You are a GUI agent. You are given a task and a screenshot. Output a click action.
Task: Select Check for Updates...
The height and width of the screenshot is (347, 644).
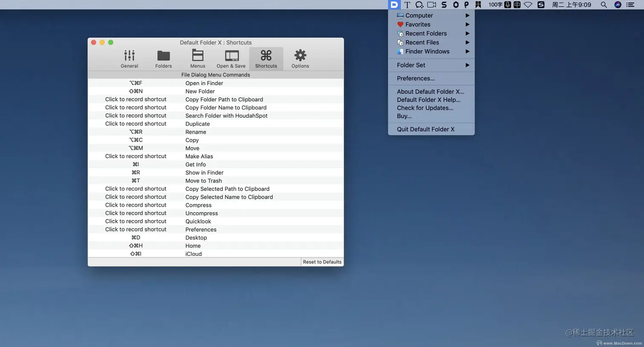431,108
